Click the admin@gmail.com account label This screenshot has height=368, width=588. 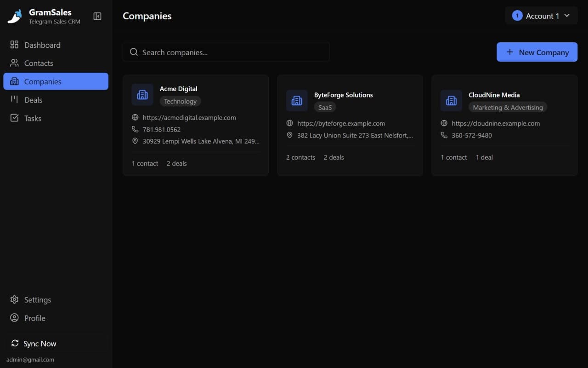(x=30, y=359)
